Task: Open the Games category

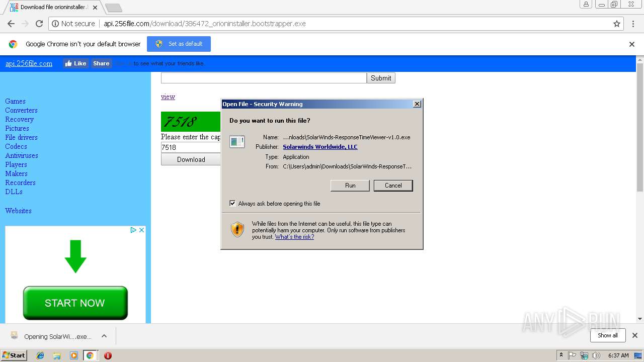Action: [x=15, y=101]
